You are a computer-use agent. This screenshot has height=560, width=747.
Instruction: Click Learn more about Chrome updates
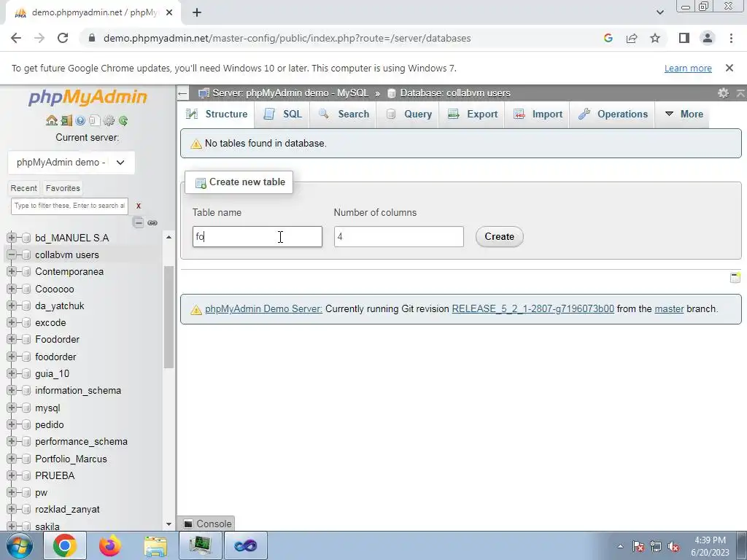pos(688,68)
